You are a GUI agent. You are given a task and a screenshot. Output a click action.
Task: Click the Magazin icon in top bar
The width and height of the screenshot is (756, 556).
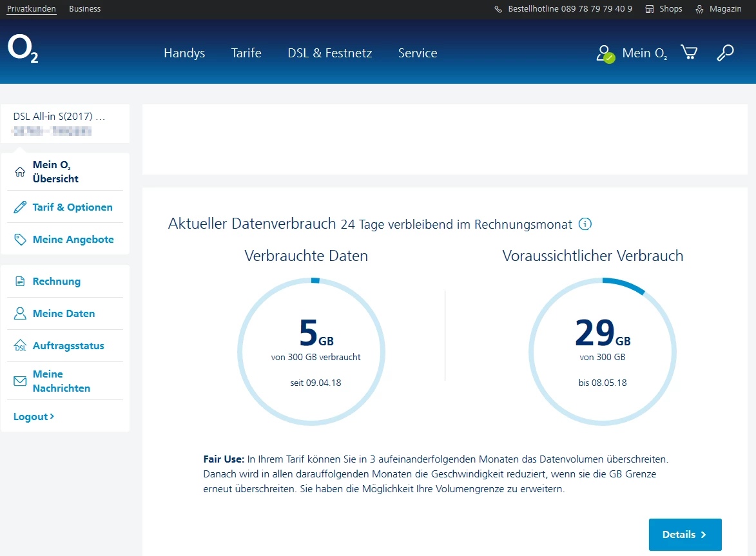click(699, 9)
